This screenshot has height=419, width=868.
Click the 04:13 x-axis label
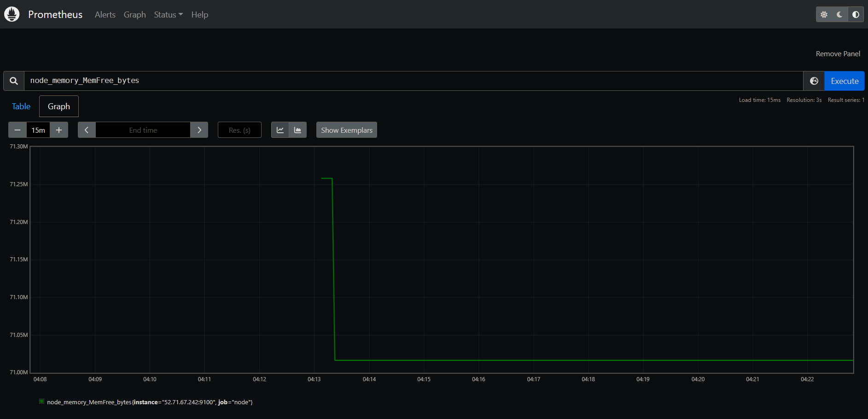tap(314, 379)
